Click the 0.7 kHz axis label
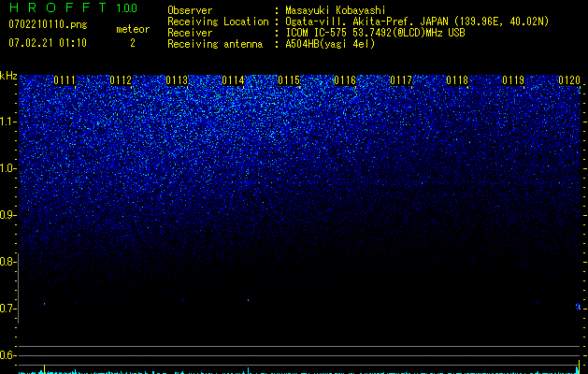The image size is (588, 374). tap(7, 309)
